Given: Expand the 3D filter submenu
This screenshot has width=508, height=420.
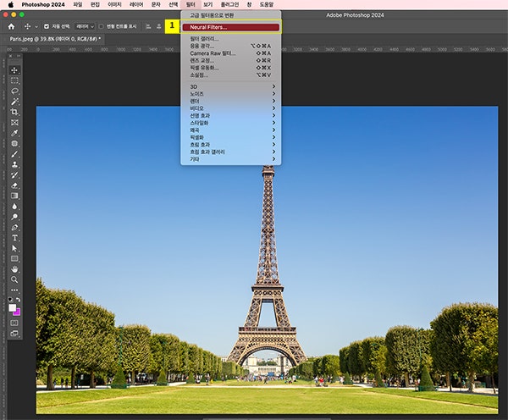Looking at the screenshot, I should pyautogui.click(x=230, y=86).
